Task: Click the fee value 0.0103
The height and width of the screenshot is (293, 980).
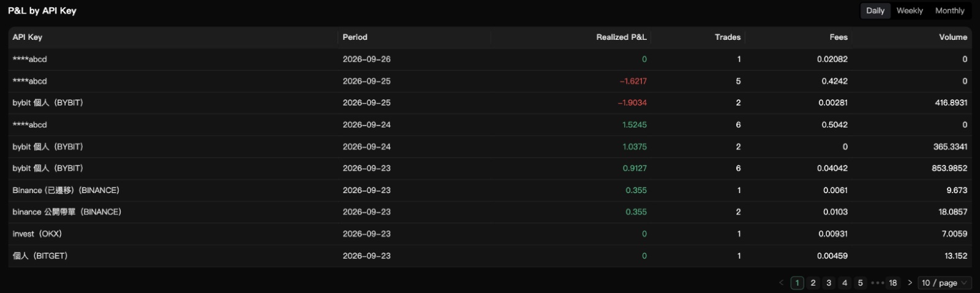Action: click(835, 212)
